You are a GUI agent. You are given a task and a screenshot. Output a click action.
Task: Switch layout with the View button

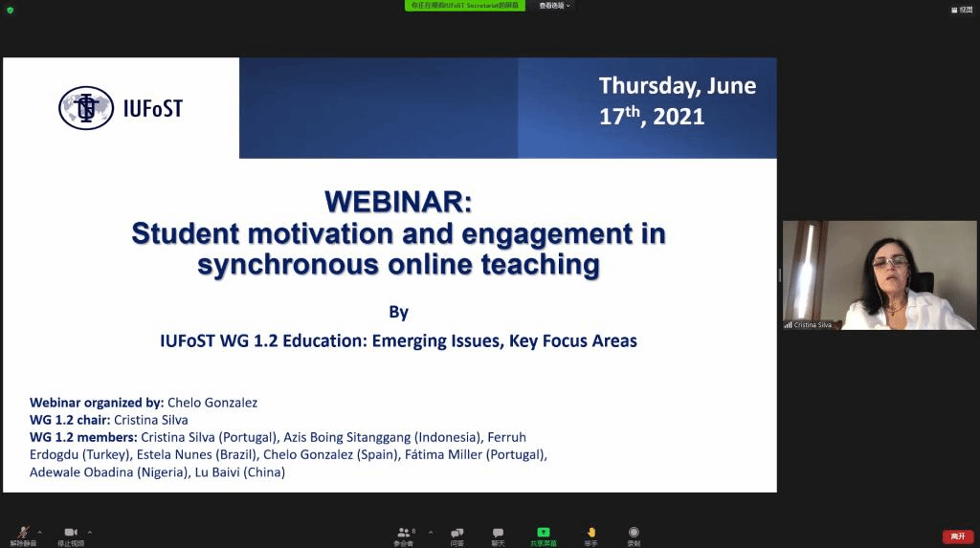click(x=961, y=10)
